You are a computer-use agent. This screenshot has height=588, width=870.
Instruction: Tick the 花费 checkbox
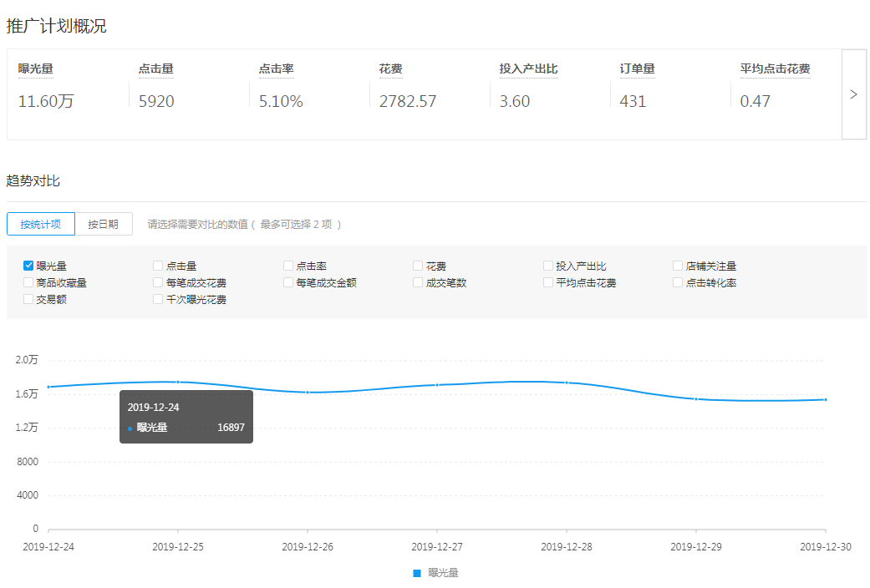418,266
